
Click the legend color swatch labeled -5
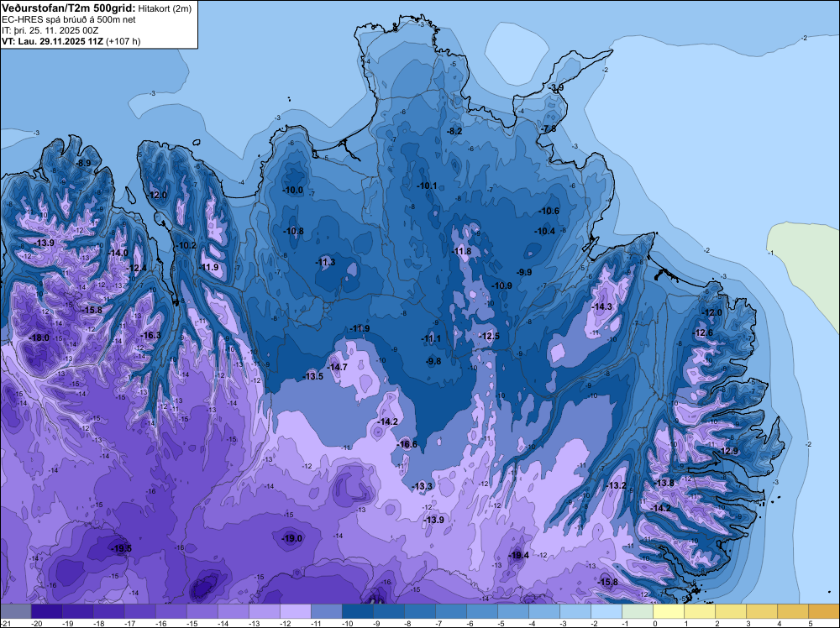[x=512, y=611]
